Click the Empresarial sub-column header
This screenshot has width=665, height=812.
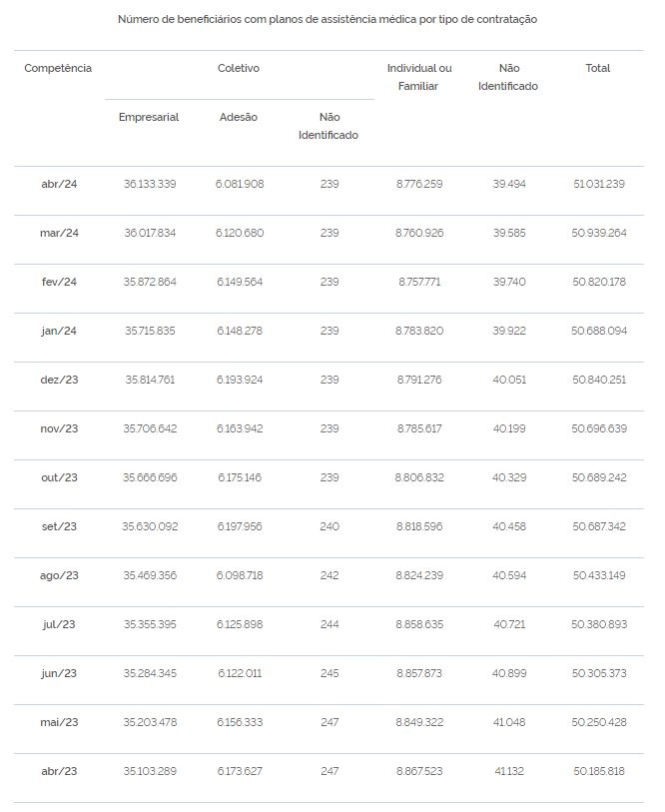click(x=149, y=117)
